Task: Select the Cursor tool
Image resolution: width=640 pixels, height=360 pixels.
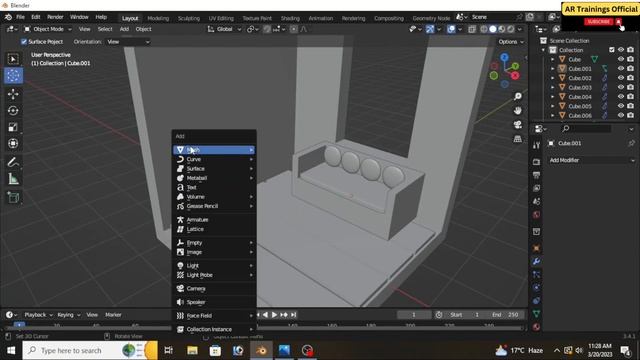Action: pos(13,76)
